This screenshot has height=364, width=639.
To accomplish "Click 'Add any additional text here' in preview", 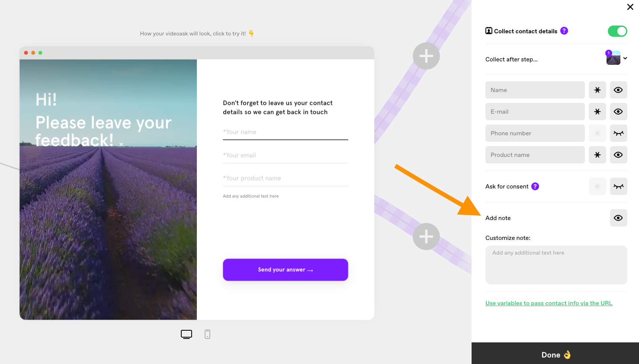I will tap(251, 196).
